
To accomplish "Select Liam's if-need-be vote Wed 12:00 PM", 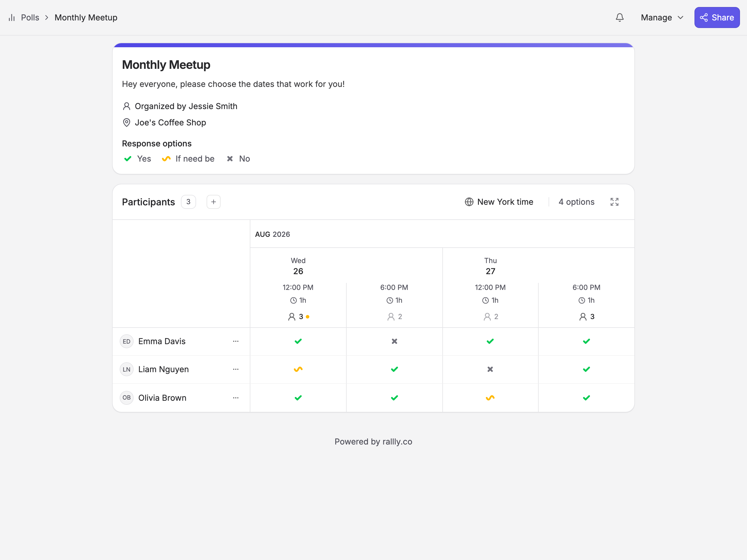I will click(298, 369).
